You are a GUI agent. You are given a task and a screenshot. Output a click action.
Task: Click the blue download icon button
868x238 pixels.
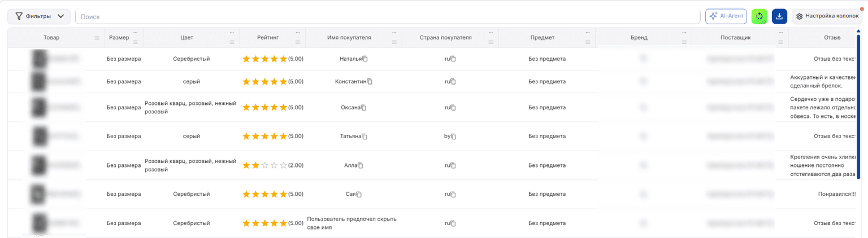[779, 16]
